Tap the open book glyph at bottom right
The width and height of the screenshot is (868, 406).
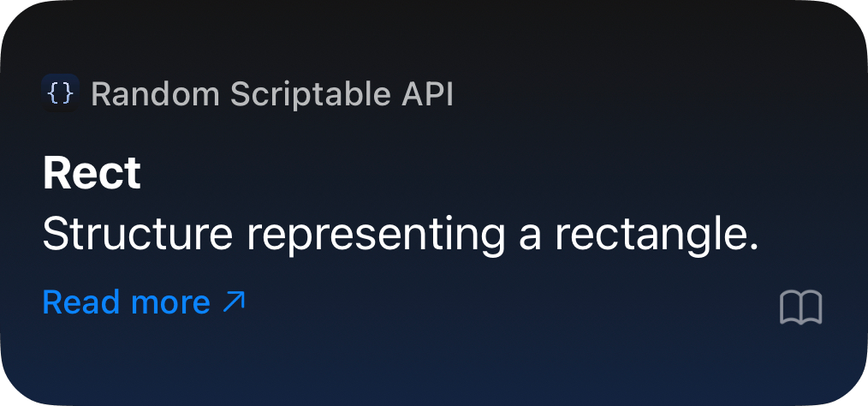(x=801, y=307)
